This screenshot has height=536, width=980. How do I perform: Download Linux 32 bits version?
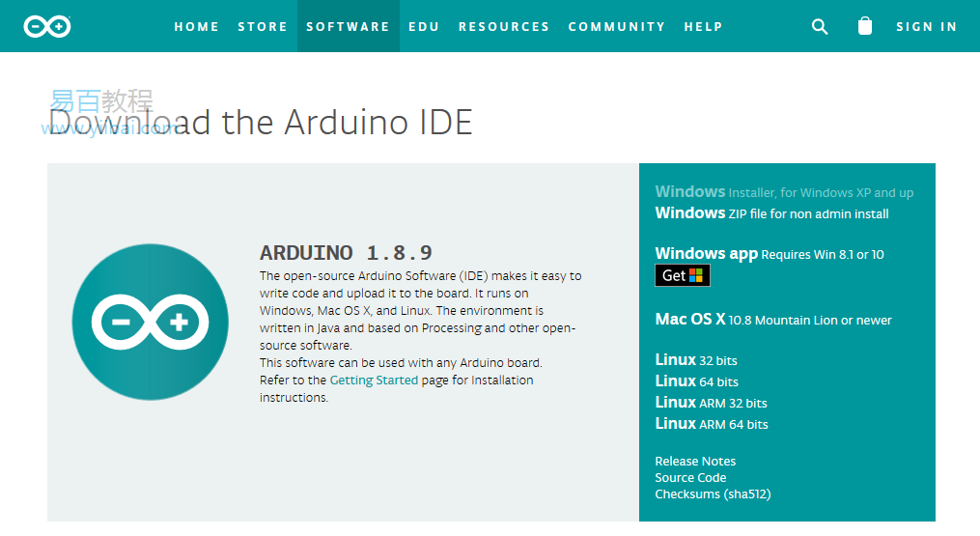click(x=696, y=360)
